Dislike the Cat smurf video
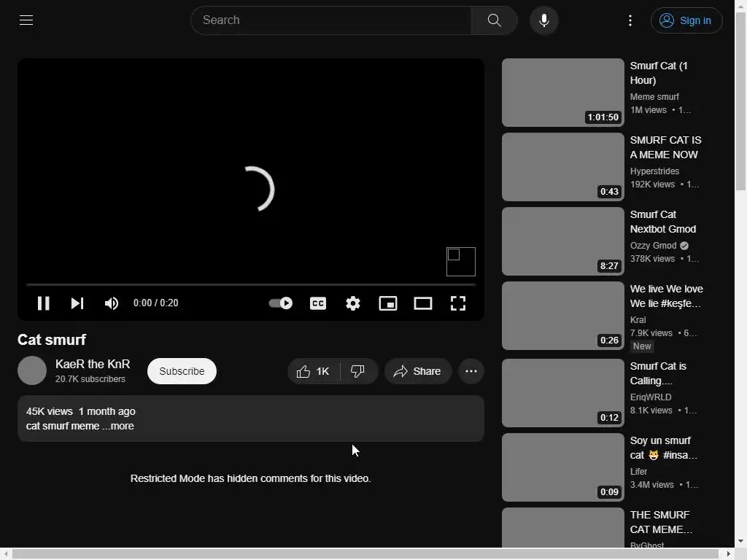Viewport: 747px width, 560px height. [358, 371]
